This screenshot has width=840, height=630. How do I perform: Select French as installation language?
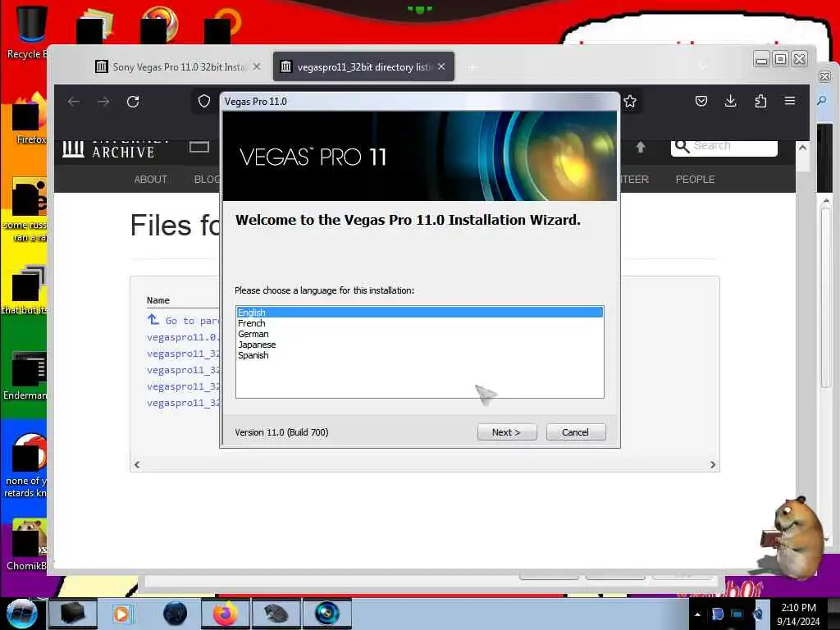point(419,323)
